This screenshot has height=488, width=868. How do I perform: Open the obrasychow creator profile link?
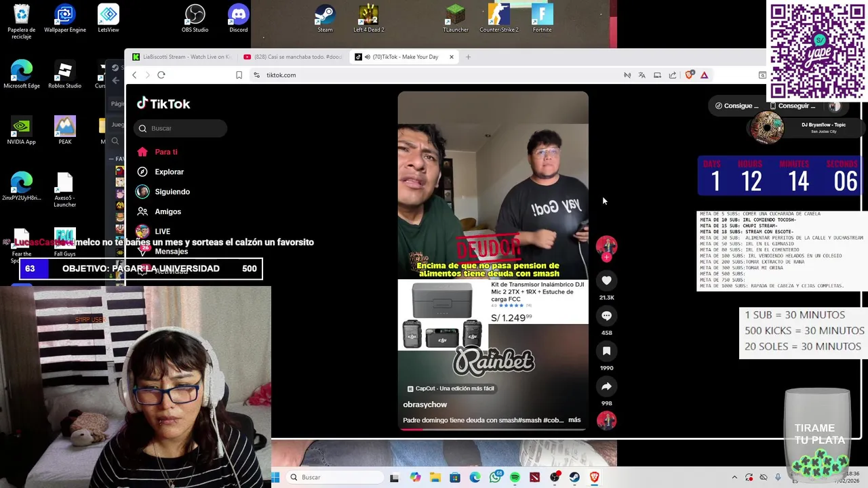point(425,405)
